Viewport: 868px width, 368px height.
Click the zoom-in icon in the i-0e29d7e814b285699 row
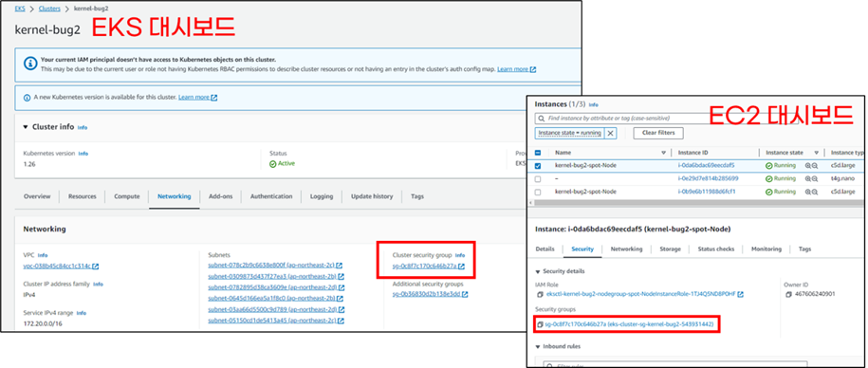pos(807,178)
